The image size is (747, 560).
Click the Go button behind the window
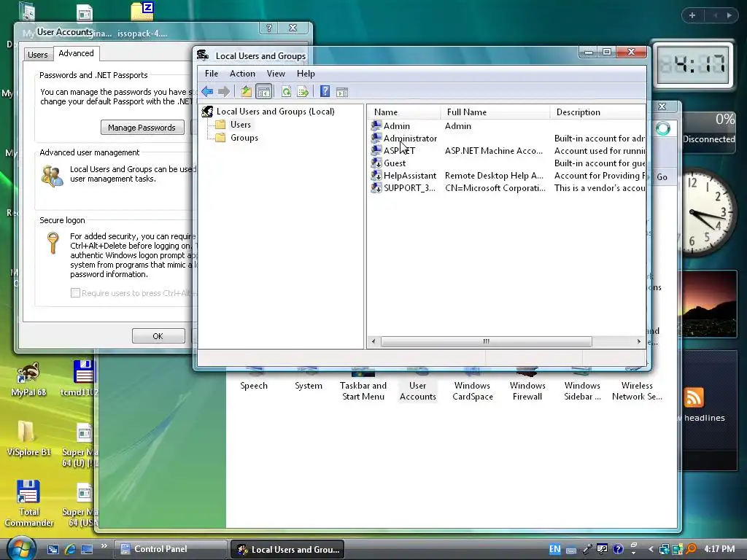662,176
